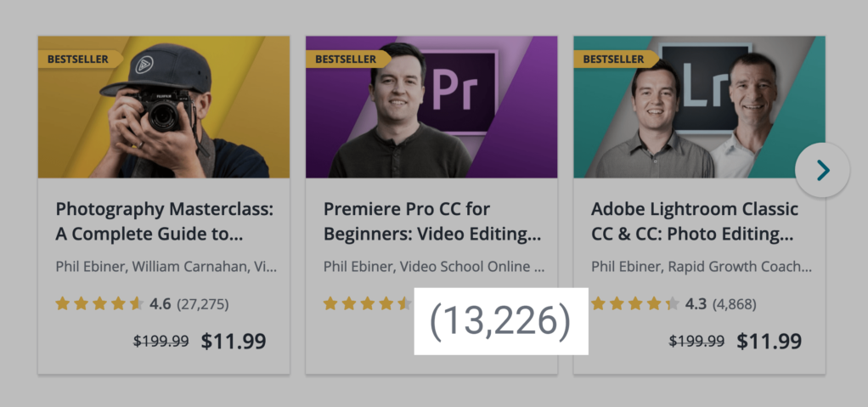Image resolution: width=868 pixels, height=407 pixels.
Task: Click the Bestseller badge on Photography Masterclass
Action: (x=79, y=59)
